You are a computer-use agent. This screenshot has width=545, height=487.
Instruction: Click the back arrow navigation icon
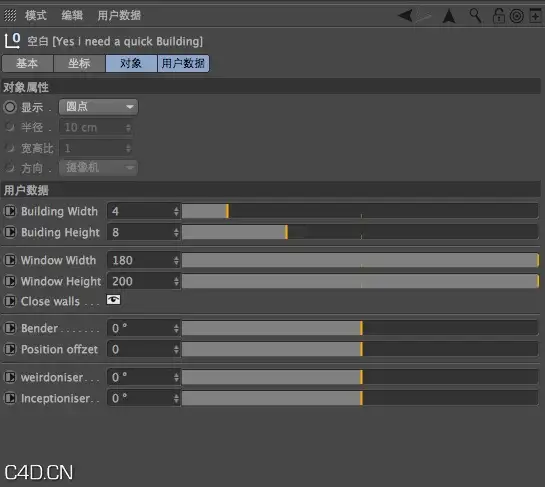click(x=405, y=16)
